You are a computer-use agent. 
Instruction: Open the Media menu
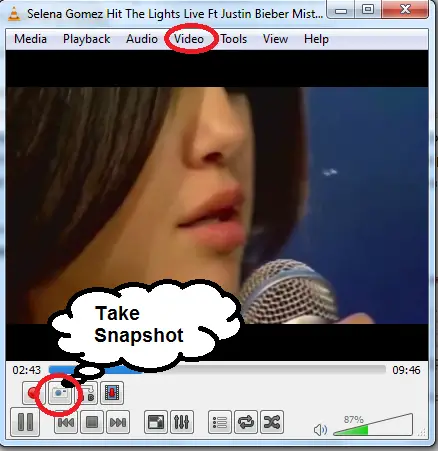30,39
